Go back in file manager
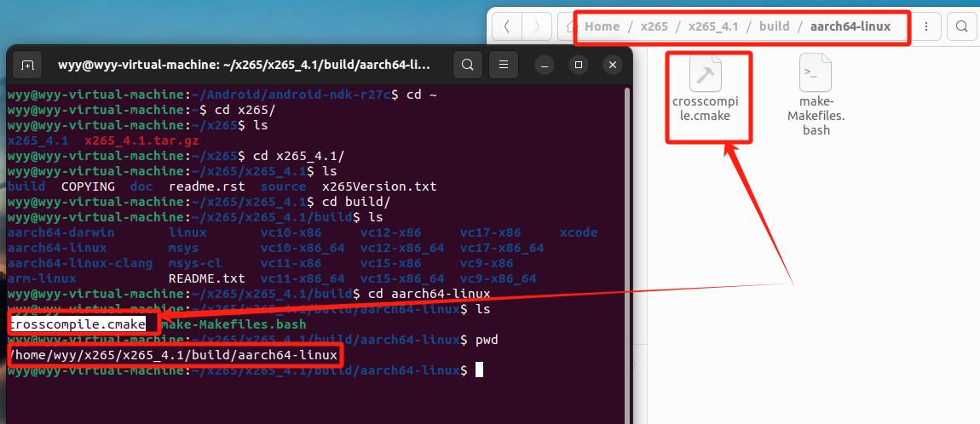Image resolution: width=980 pixels, height=424 pixels. click(507, 26)
